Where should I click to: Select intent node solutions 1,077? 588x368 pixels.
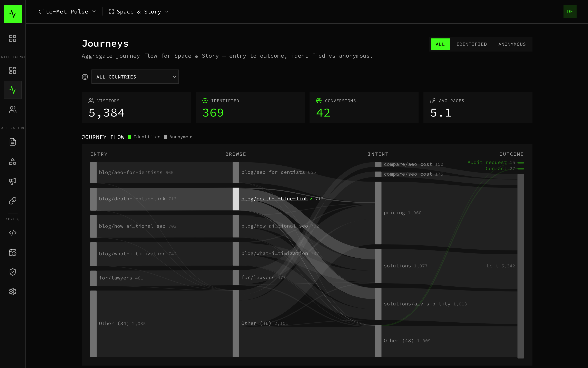point(378,266)
